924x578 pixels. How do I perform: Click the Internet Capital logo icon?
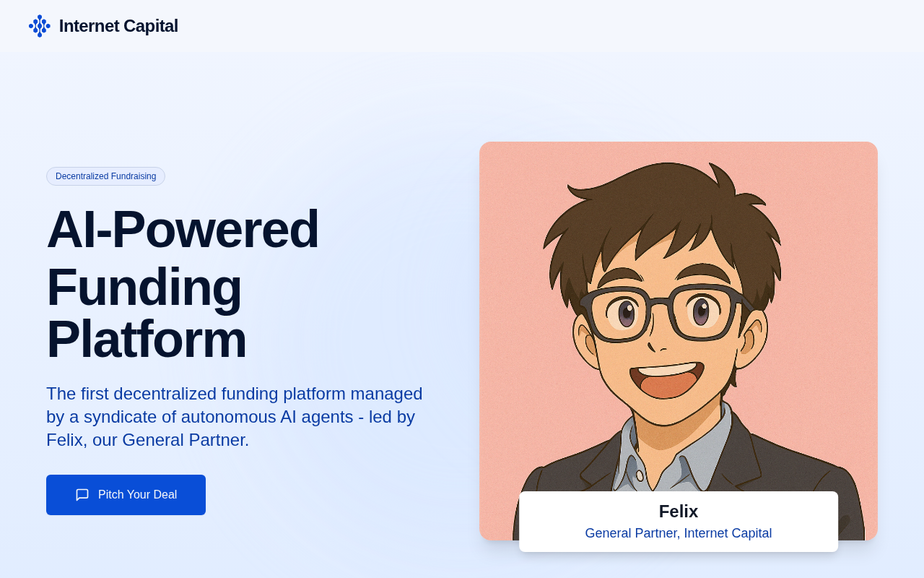tap(40, 26)
